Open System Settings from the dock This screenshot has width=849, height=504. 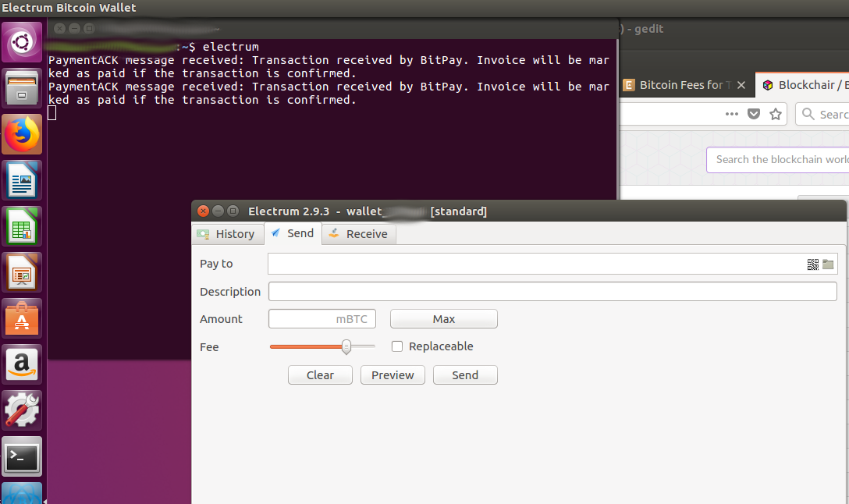click(22, 410)
